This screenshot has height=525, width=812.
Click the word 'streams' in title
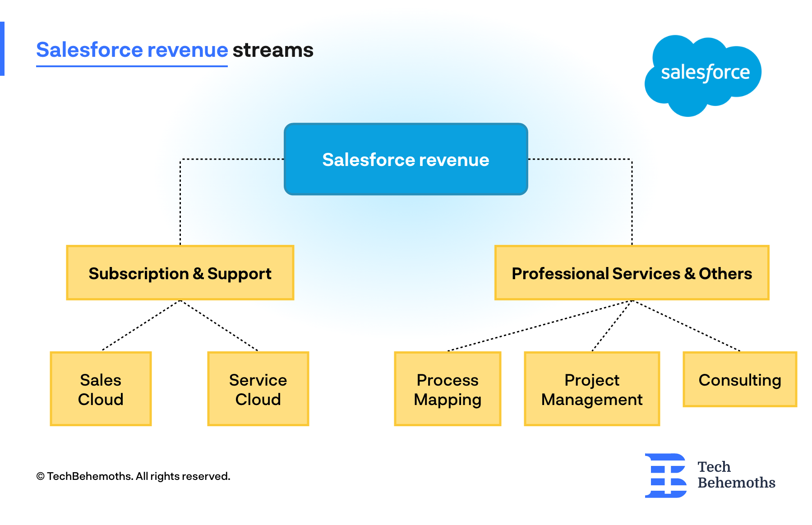(x=273, y=50)
